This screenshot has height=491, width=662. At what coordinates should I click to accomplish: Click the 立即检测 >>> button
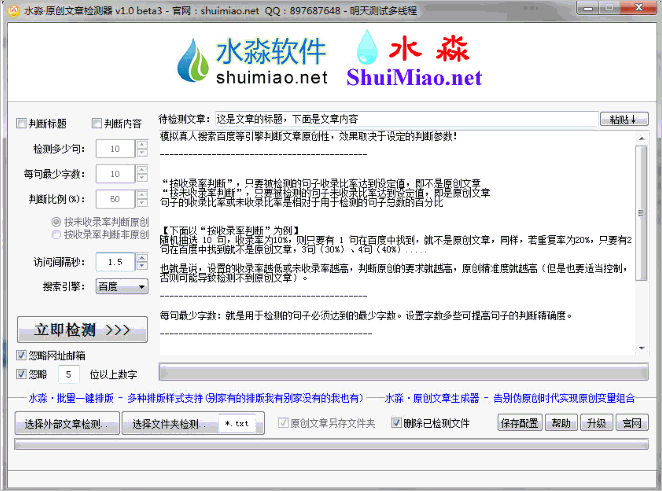(82, 329)
